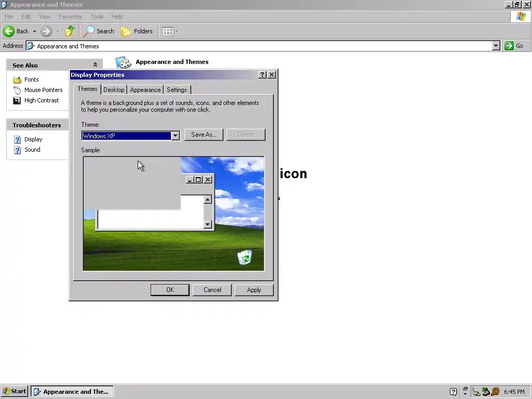
Task: Click the sample window scroll down arrow
Action: (208, 224)
